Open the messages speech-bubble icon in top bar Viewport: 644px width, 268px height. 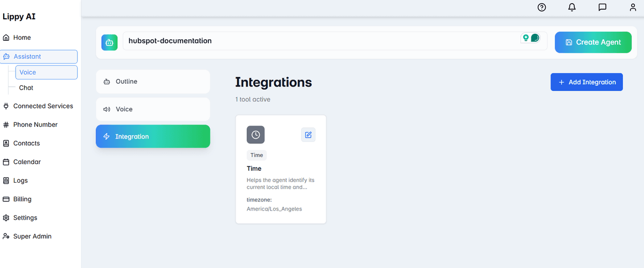point(602,8)
